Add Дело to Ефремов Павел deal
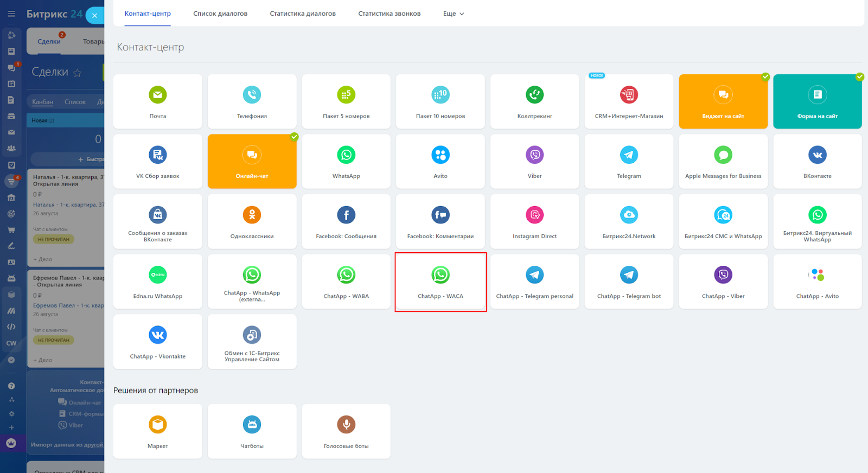868x473 pixels. (43, 360)
